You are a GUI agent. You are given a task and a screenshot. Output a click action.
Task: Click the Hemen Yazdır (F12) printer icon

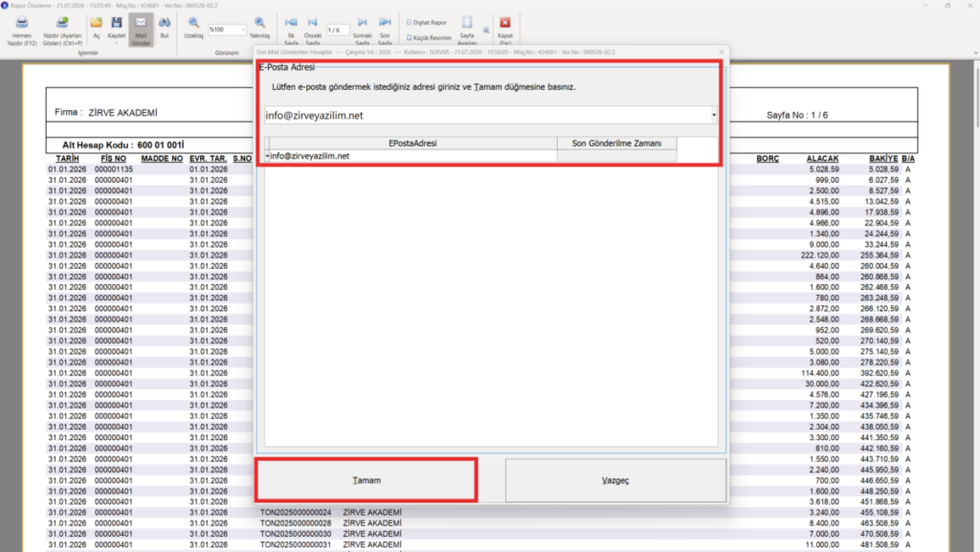(x=21, y=23)
